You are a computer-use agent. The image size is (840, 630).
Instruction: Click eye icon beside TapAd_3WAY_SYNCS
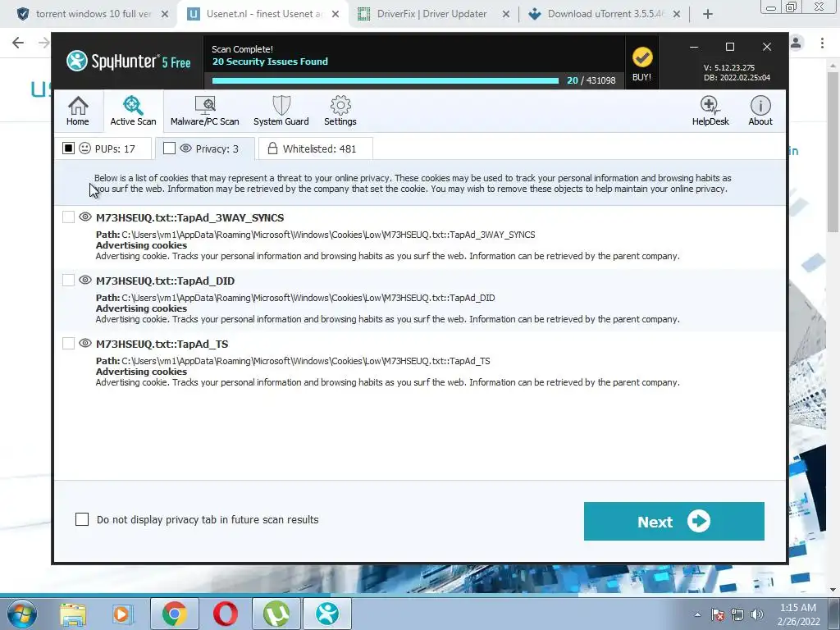pyautogui.click(x=85, y=217)
